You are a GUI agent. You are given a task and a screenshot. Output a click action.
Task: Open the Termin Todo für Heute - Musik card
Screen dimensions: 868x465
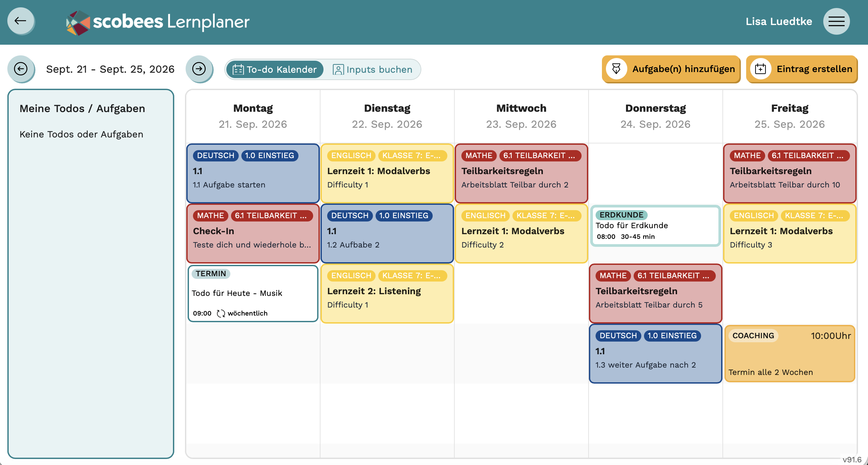[253, 293]
